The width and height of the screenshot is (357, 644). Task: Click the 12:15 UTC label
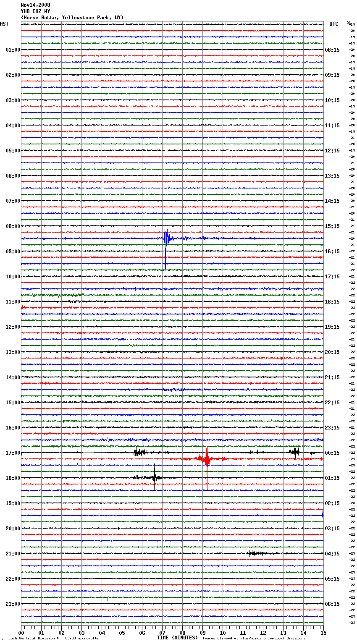(x=332, y=151)
